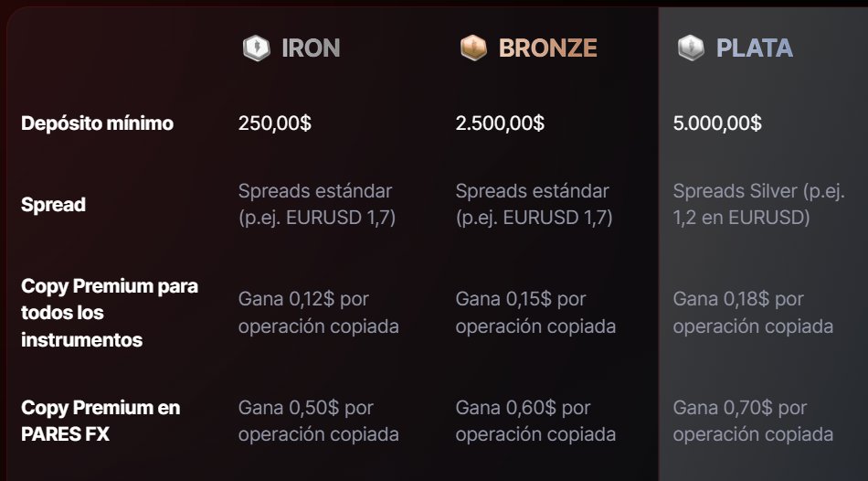Screen dimensions: 868x481
Task: Click the BRONZE tier badge icon
Action: (474, 48)
